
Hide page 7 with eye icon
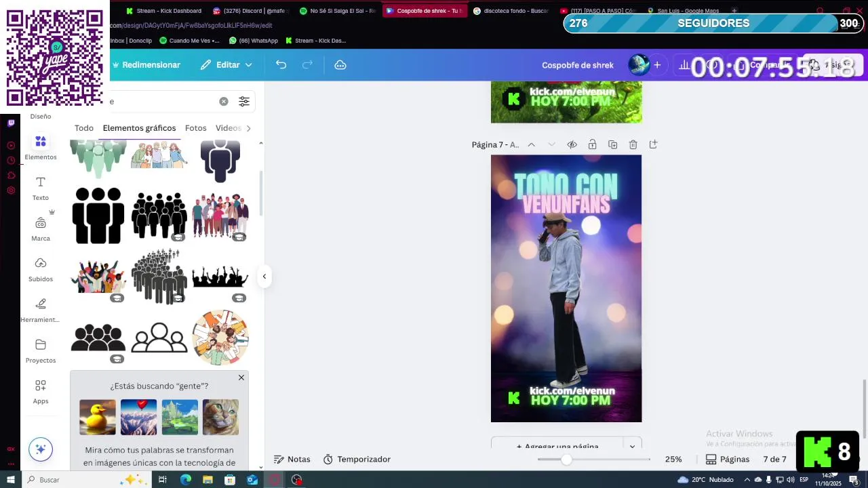[x=572, y=144]
